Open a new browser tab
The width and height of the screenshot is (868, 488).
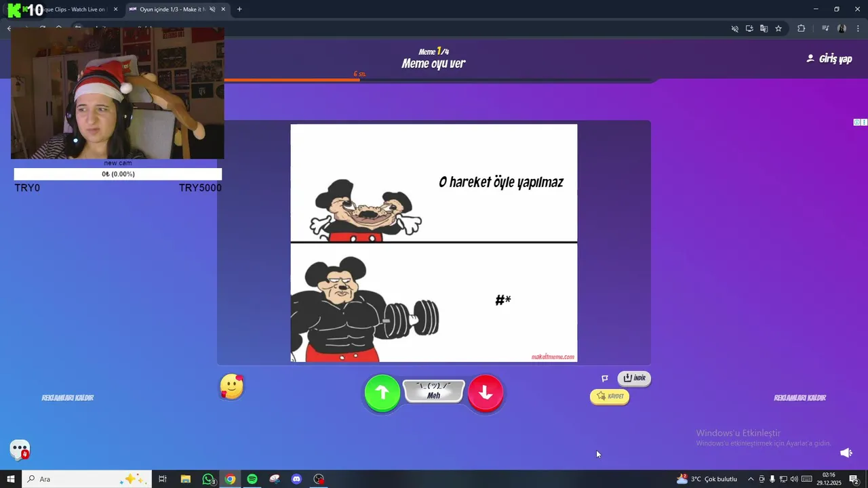[239, 9]
